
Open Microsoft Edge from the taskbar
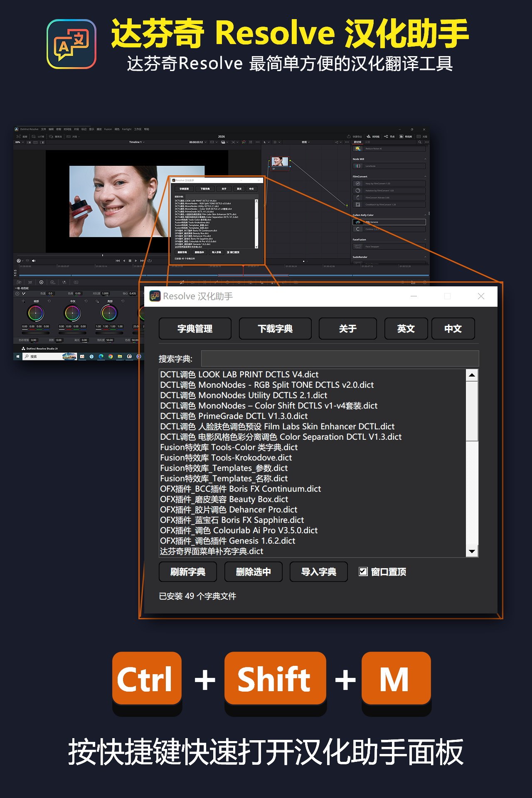[x=101, y=357]
